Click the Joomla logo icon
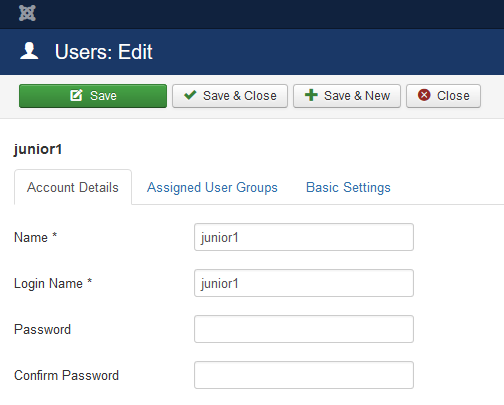Viewport: 504px width, 405px height. 27,13
